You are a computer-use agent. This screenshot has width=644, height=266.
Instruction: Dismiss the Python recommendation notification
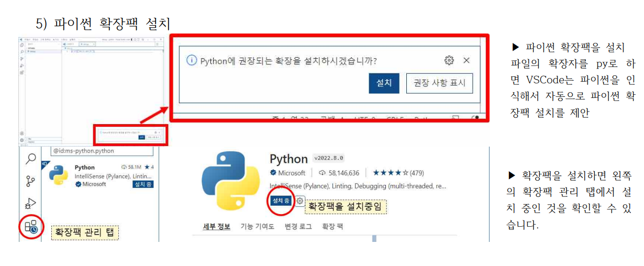(x=467, y=60)
